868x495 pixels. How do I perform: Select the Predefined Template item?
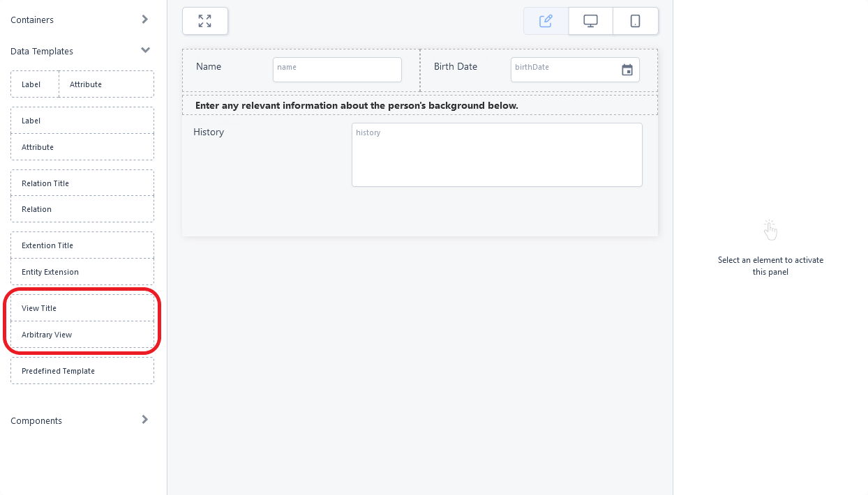point(82,371)
